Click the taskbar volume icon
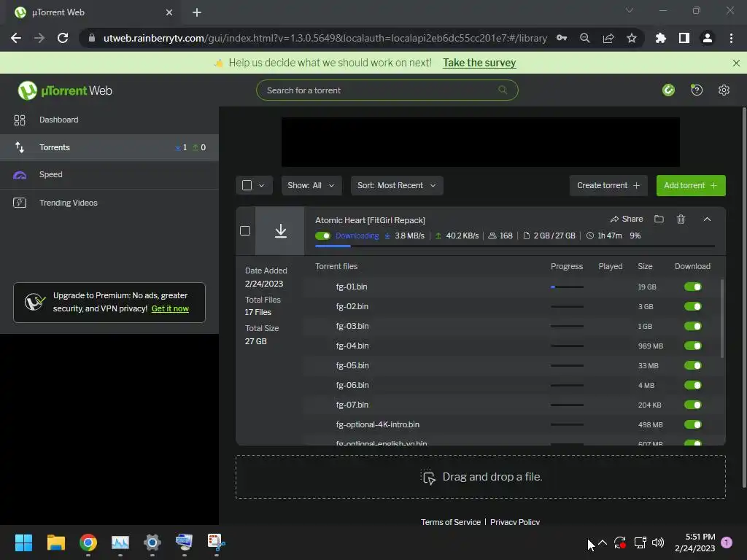This screenshot has height=560, width=747. click(x=658, y=542)
